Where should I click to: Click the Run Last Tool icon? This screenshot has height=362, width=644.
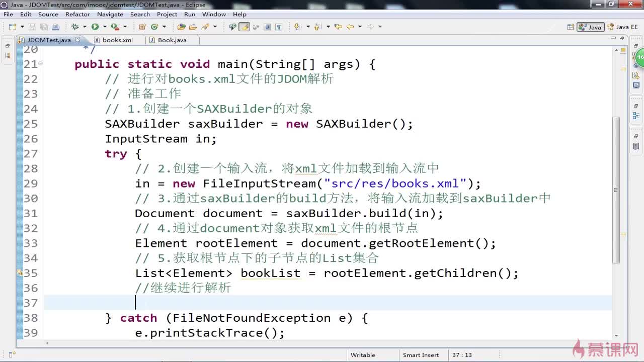click(115, 27)
